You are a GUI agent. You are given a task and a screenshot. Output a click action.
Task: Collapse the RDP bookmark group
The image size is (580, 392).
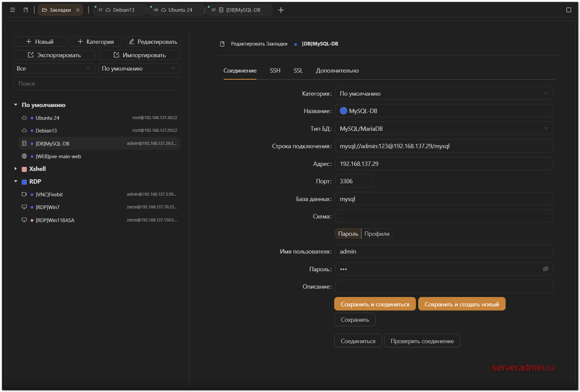point(16,182)
